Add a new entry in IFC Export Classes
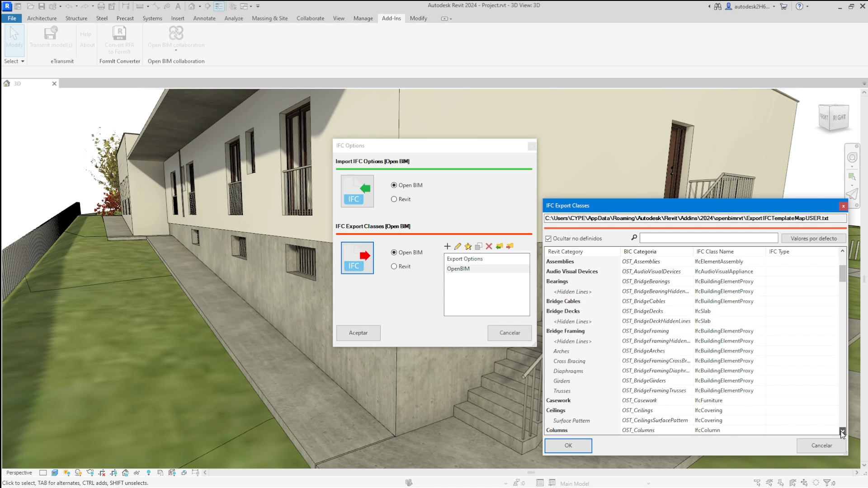 point(447,247)
